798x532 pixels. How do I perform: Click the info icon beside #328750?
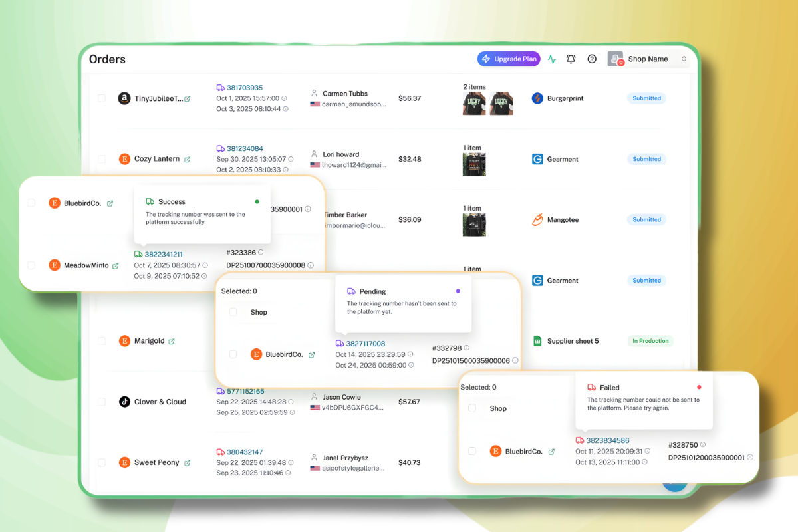pyautogui.click(x=703, y=444)
